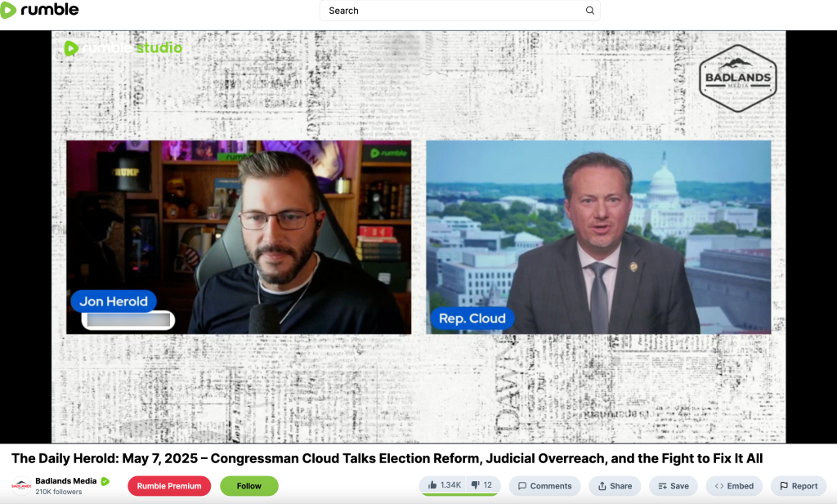This screenshot has height=504, width=837.
Task: Save the video to a playlist
Action: 674,486
